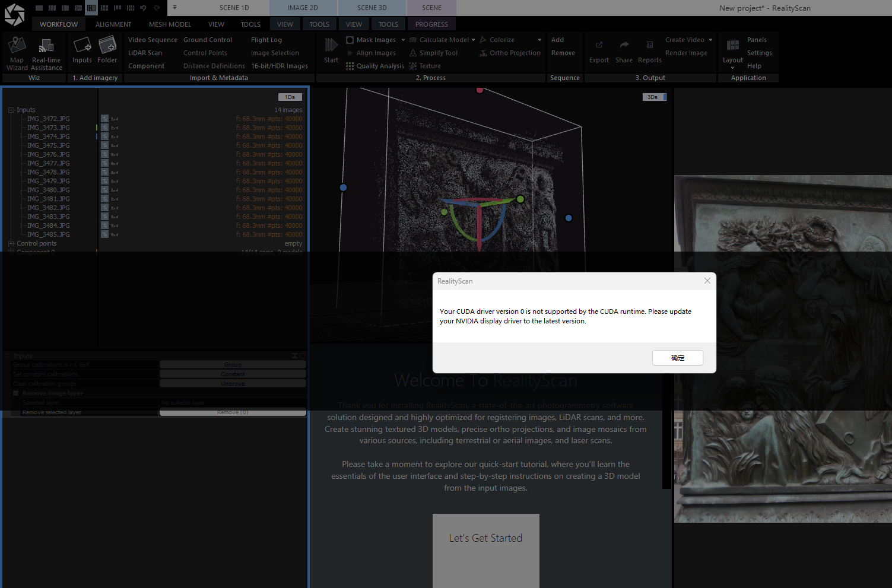This screenshot has height=588, width=892.
Task: Open the SCENE 3D context tab
Action: click(372, 8)
